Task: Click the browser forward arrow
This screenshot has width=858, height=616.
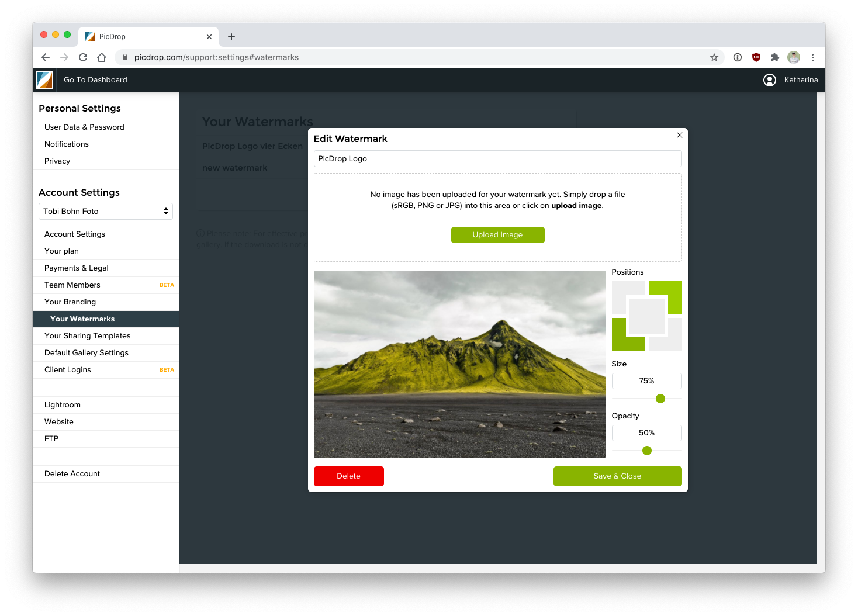Action: pyautogui.click(x=64, y=57)
